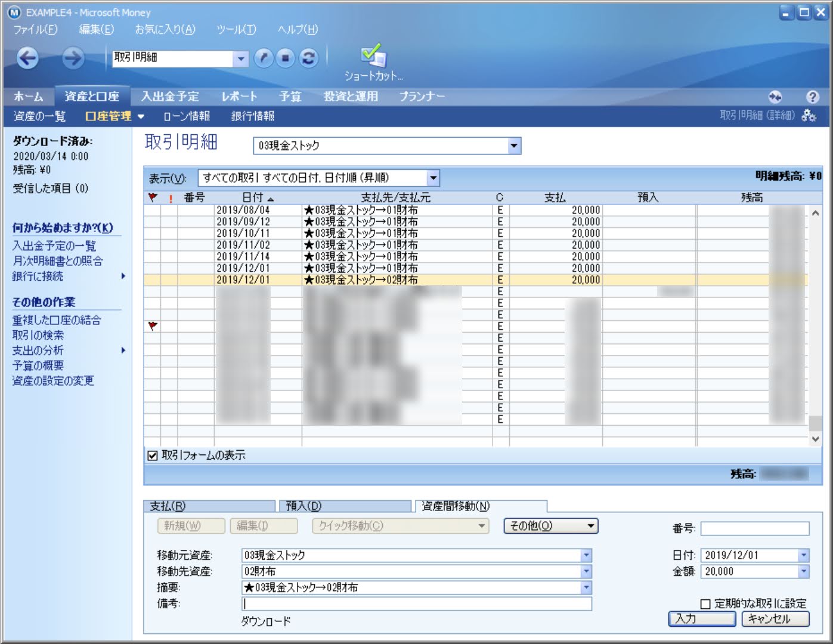Click the transaction list scroll down arrow

pos(815,439)
